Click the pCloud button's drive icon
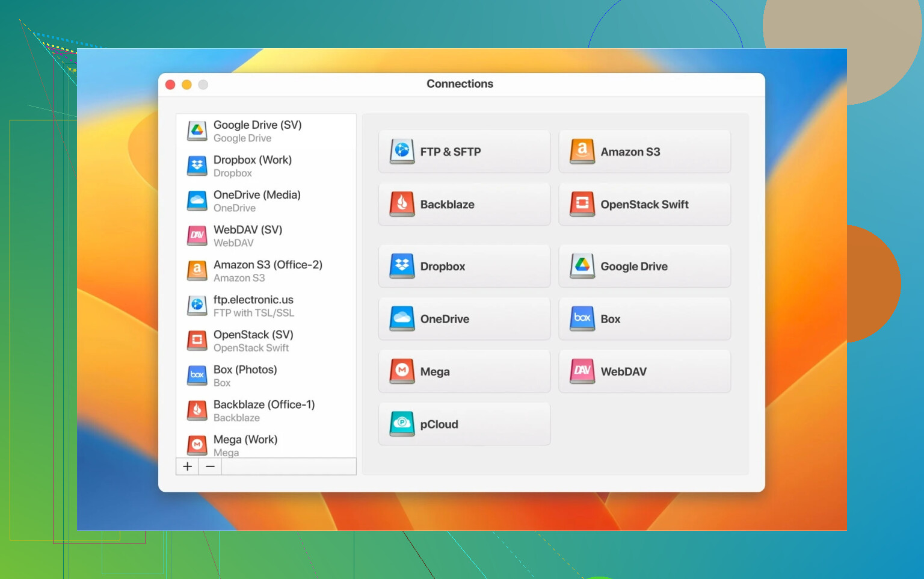 pyautogui.click(x=402, y=424)
